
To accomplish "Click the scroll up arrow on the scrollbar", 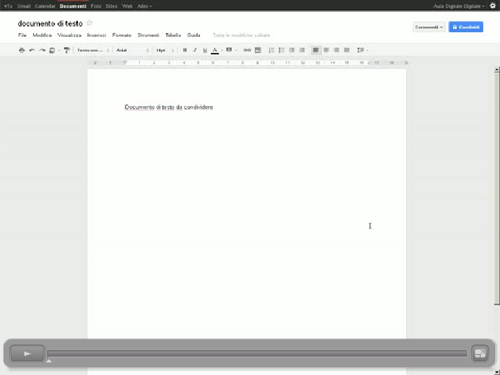I will (497, 69).
